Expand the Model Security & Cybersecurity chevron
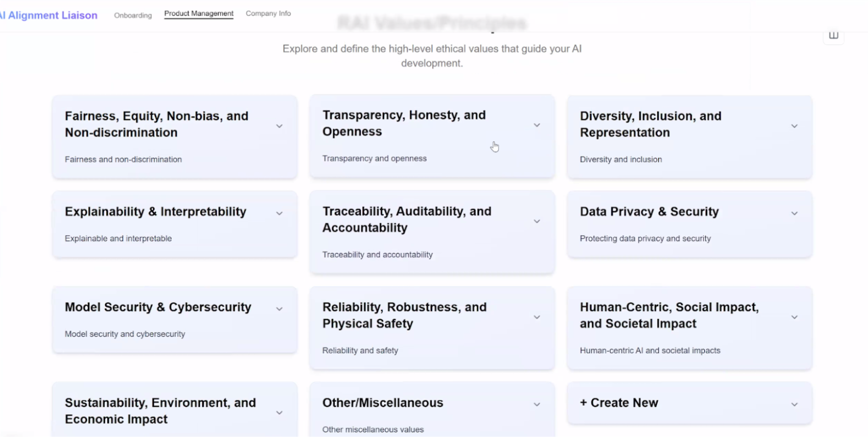Image resolution: width=868 pixels, height=443 pixels. pos(279,309)
